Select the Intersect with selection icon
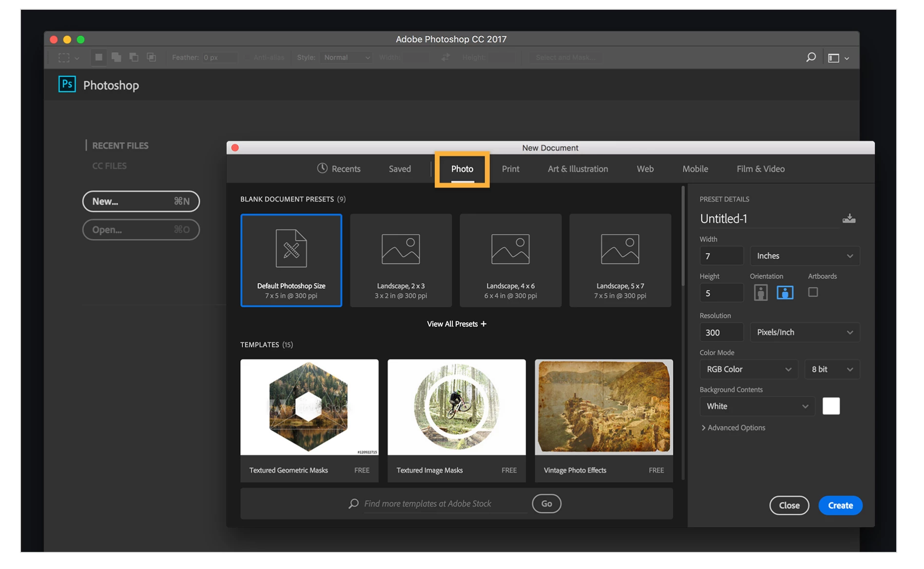 pos(152,57)
